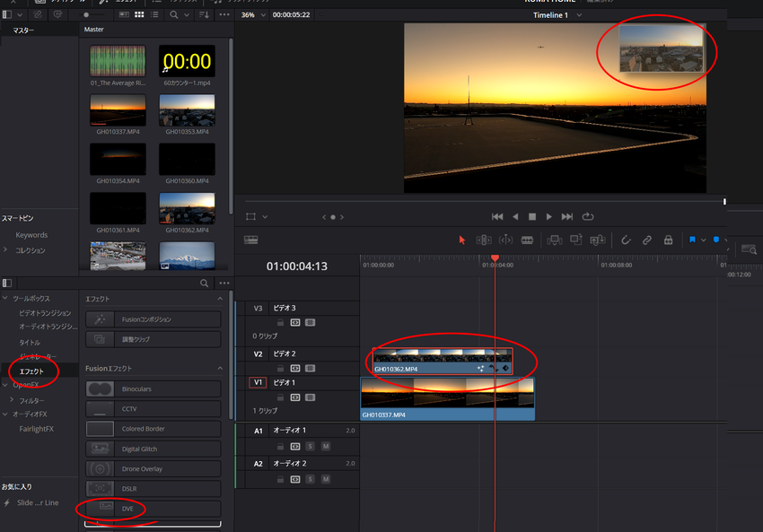Open transform overlay mode dropdown
The image size is (763, 532).
pos(265,217)
